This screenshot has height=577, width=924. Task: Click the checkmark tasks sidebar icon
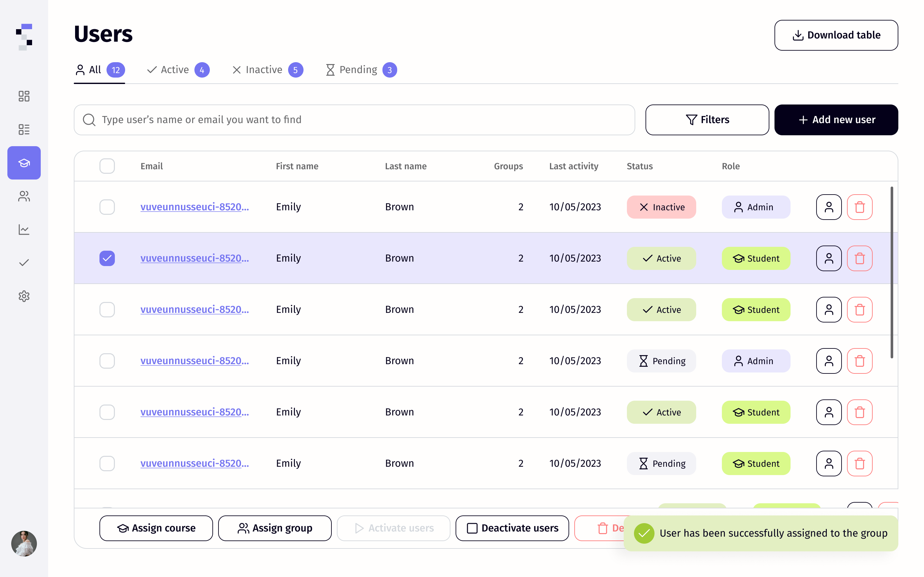point(24,263)
